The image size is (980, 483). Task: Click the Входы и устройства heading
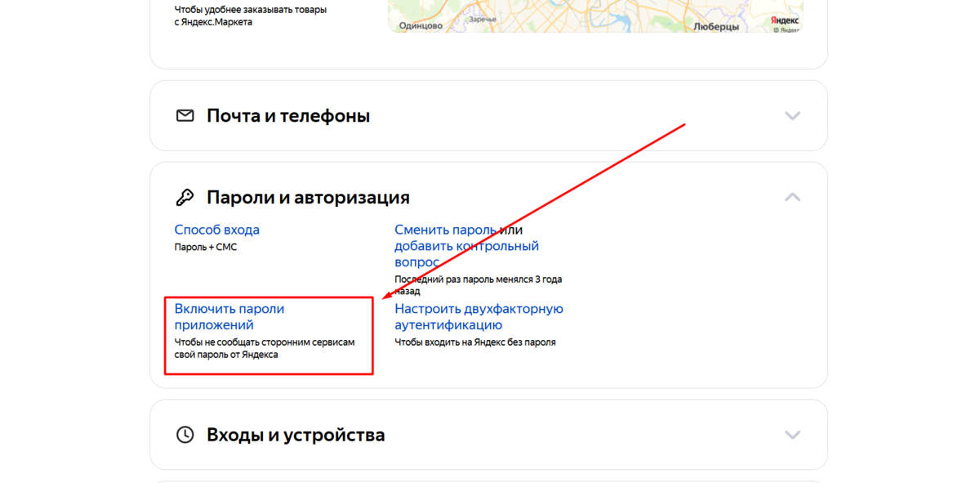296,435
